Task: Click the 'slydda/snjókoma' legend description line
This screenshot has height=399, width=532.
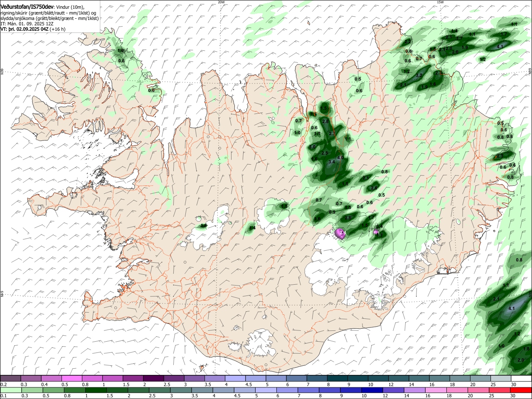Action: point(49,18)
